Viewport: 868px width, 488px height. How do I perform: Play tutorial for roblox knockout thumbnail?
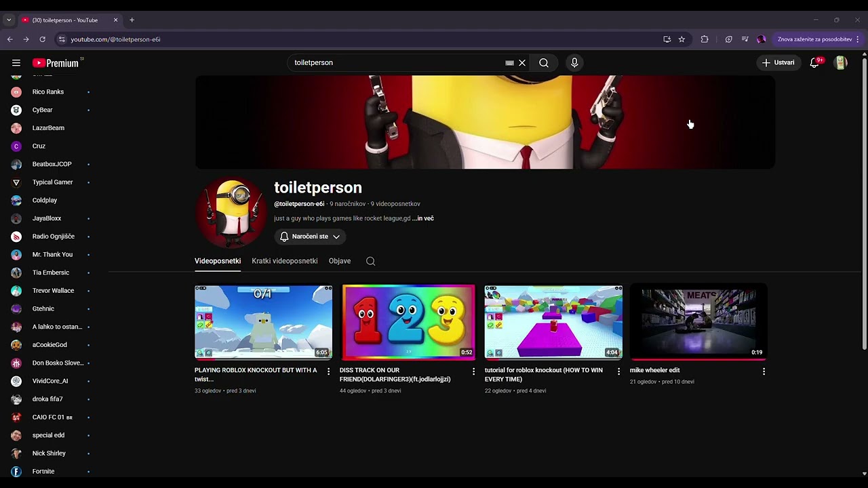click(x=553, y=322)
